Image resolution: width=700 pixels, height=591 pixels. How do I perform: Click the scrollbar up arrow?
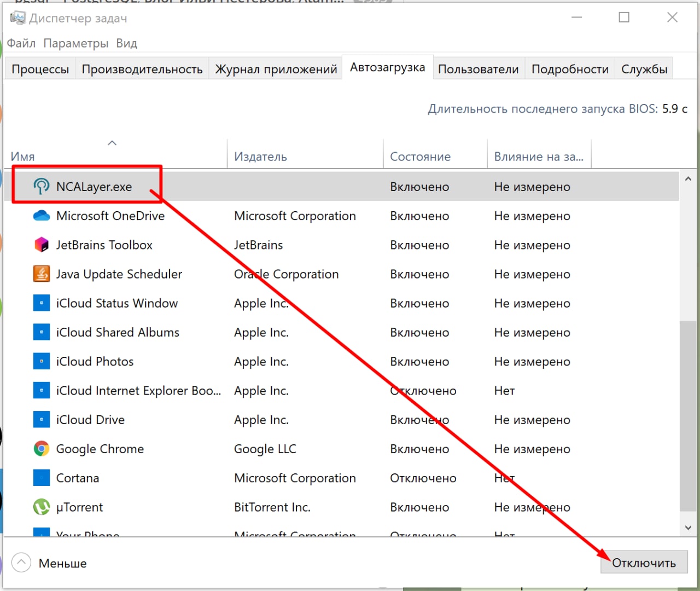[x=688, y=178]
